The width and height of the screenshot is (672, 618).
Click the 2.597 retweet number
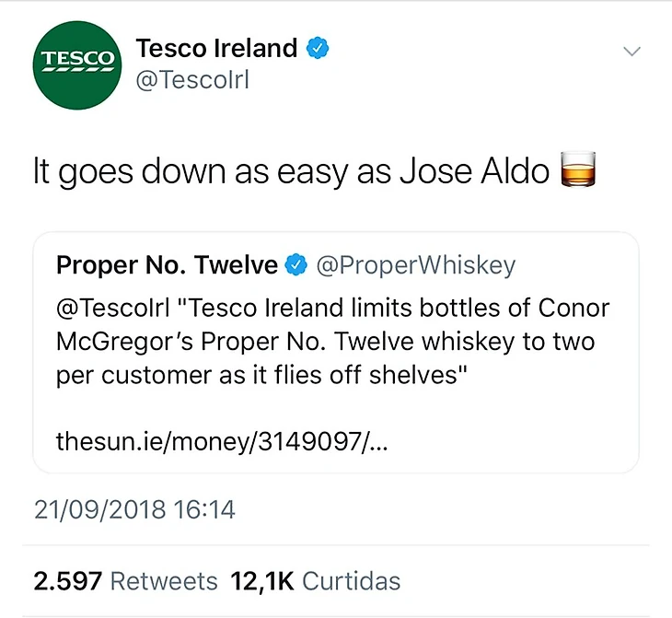66,581
